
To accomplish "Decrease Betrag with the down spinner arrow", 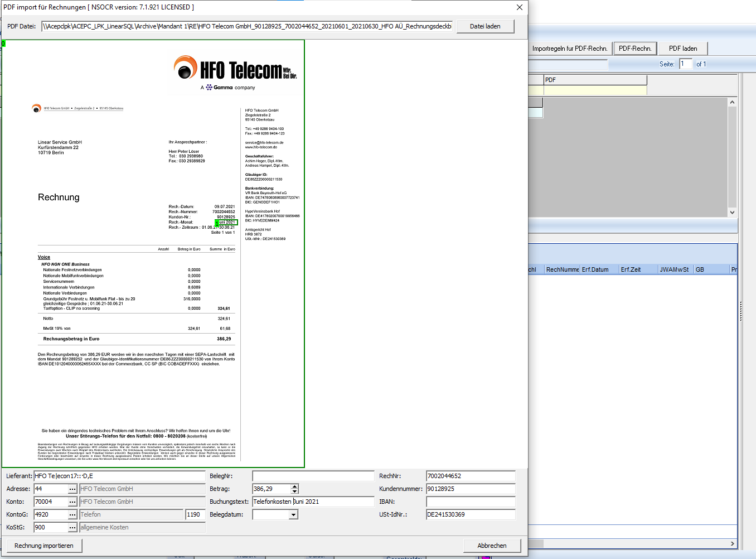I will click(295, 491).
